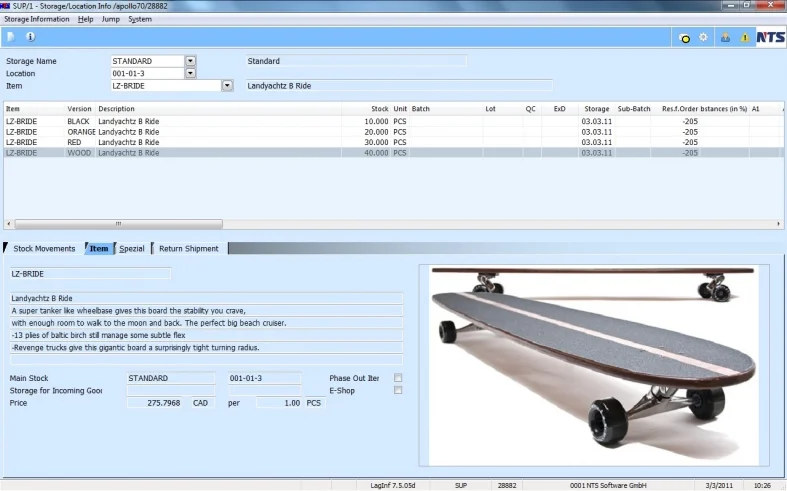Click the 3/3/2011 date in status bar
This screenshot has height=491, width=787.
coord(719,485)
